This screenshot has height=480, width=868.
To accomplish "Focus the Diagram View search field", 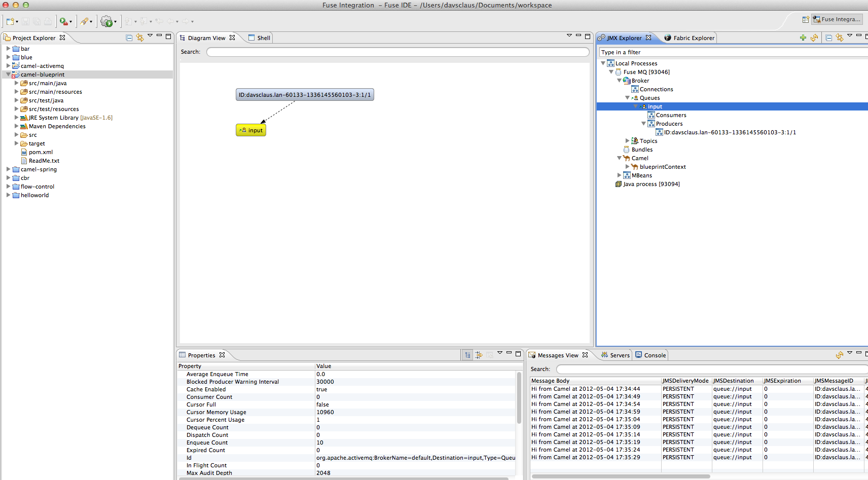I will coord(397,52).
